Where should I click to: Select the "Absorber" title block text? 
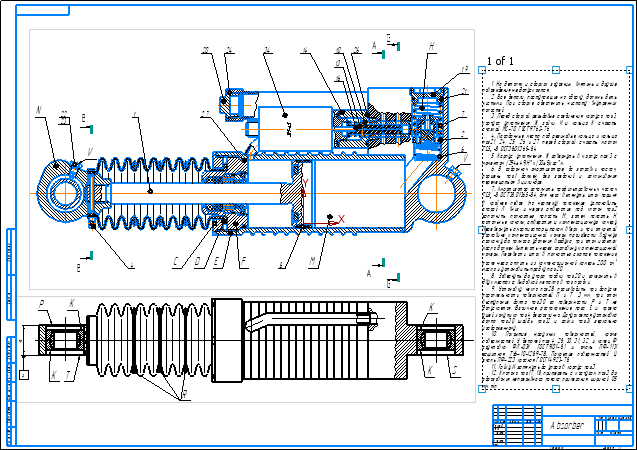pyautogui.click(x=567, y=423)
